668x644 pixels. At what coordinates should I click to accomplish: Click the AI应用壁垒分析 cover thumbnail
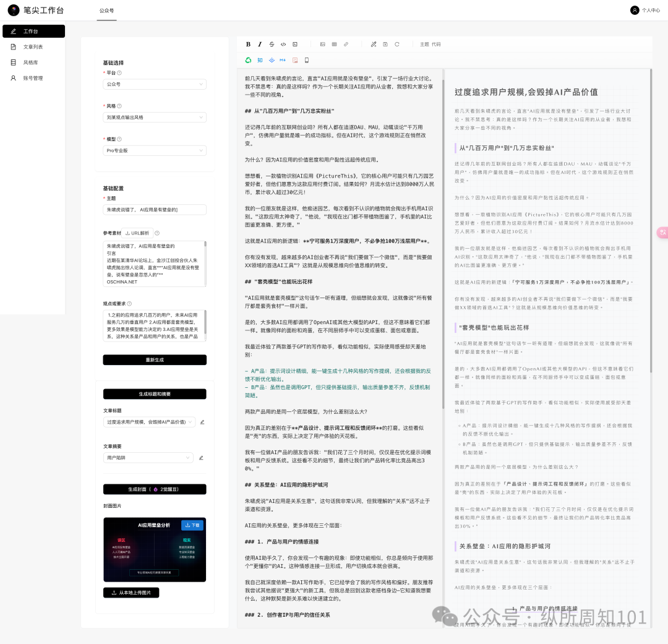pyautogui.click(x=155, y=550)
